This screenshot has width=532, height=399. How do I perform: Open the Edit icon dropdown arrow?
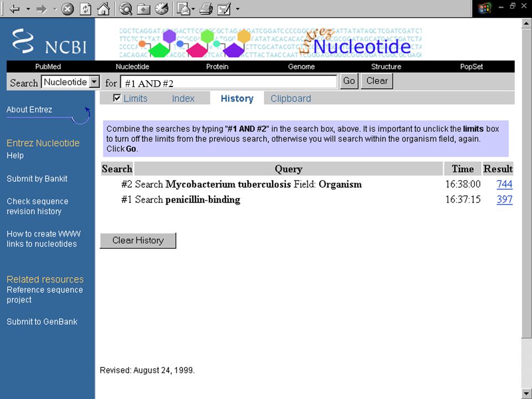tap(238, 8)
